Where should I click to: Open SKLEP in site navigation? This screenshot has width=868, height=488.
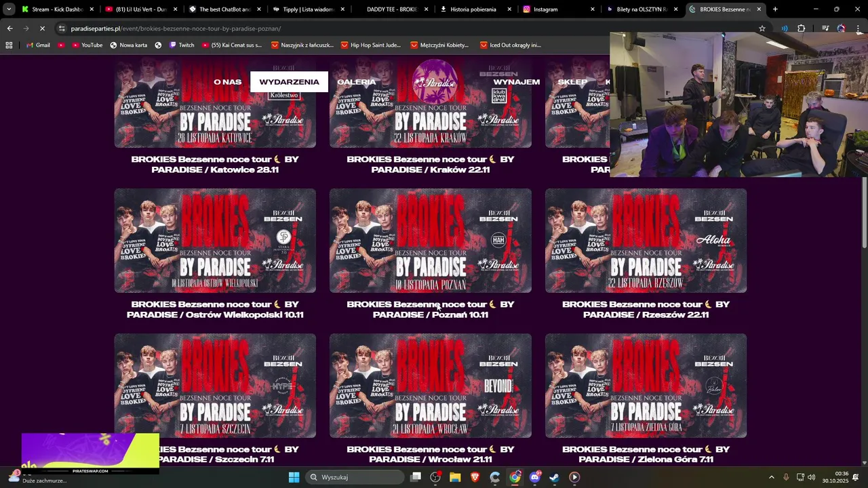click(572, 82)
